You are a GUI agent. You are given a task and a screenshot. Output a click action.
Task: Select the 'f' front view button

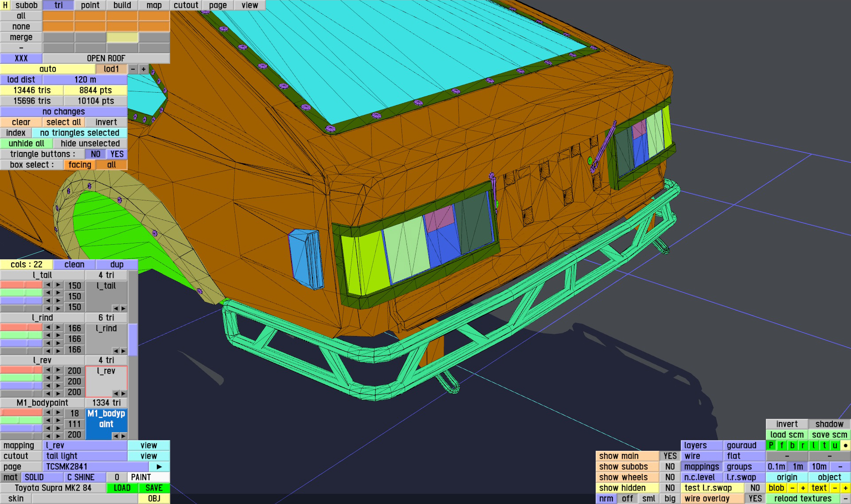coord(781,445)
